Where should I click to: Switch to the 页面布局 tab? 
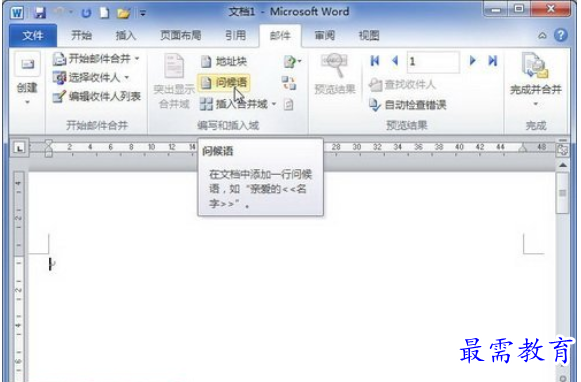click(180, 36)
